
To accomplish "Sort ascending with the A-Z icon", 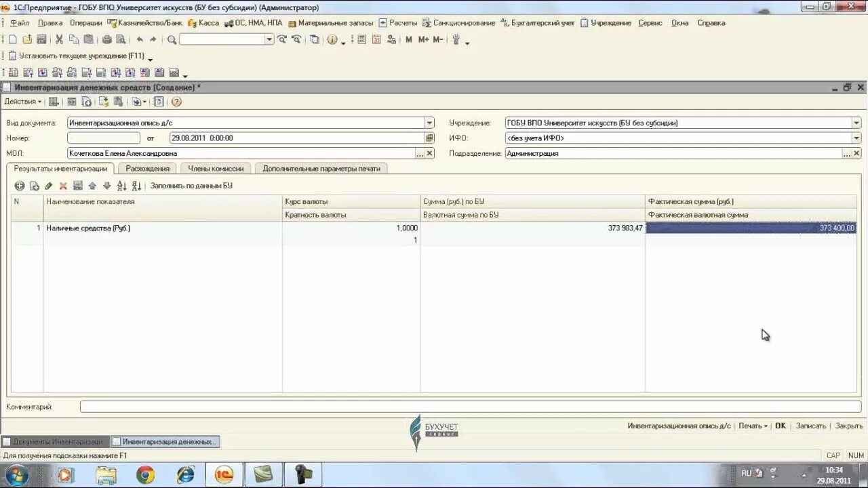I will (x=122, y=186).
